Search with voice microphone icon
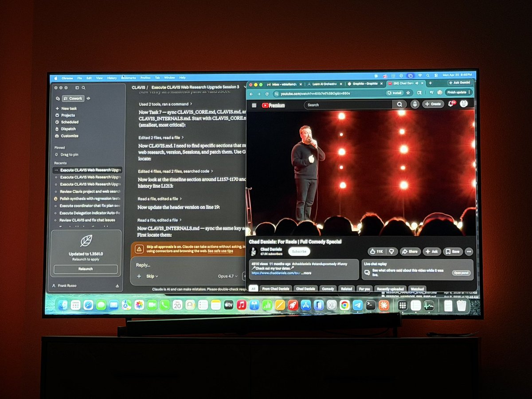The width and height of the screenshot is (532, 399). [x=415, y=104]
